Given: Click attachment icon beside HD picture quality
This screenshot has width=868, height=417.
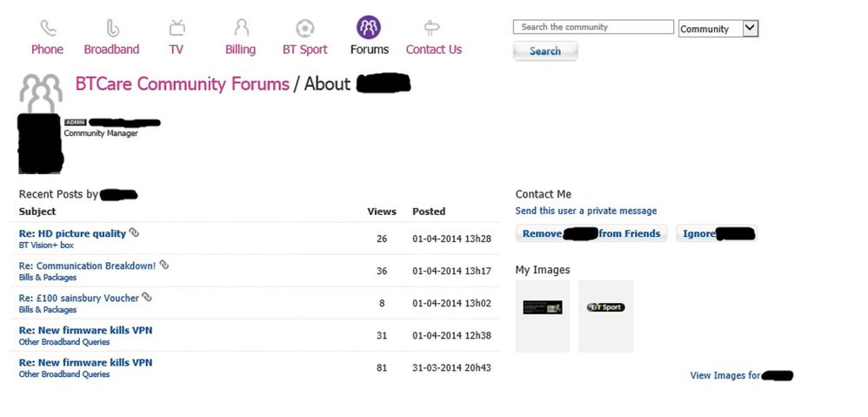Looking at the screenshot, I should 134,232.
